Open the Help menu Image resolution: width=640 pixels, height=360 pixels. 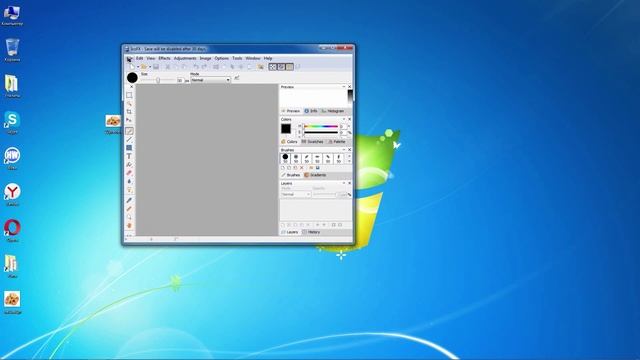[268, 58]
